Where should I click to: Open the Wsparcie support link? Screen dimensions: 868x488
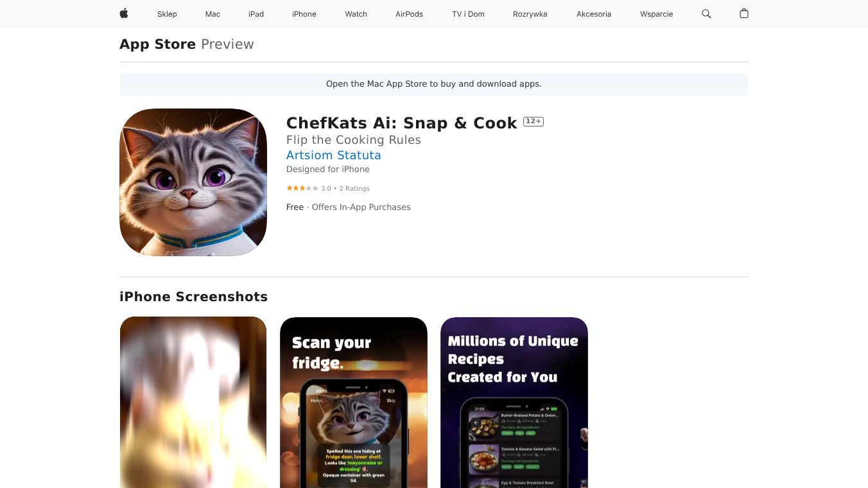[x=656, y=14]
